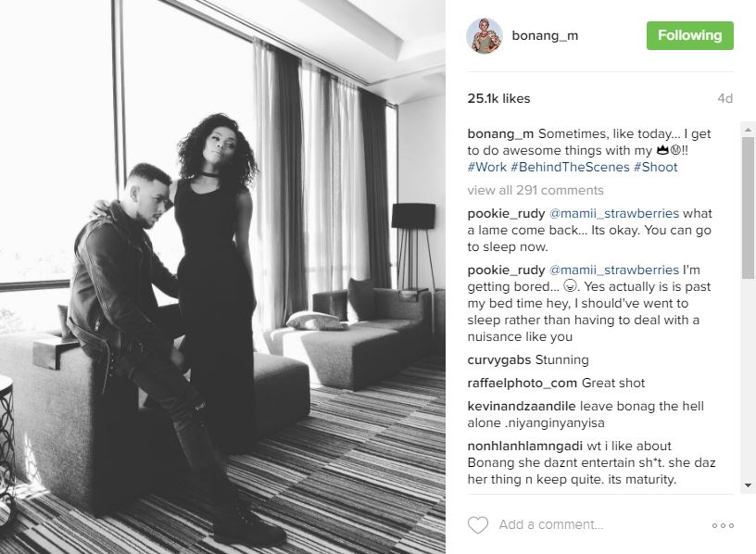Click the comments scrollbar thumb

tap(748, 208)
